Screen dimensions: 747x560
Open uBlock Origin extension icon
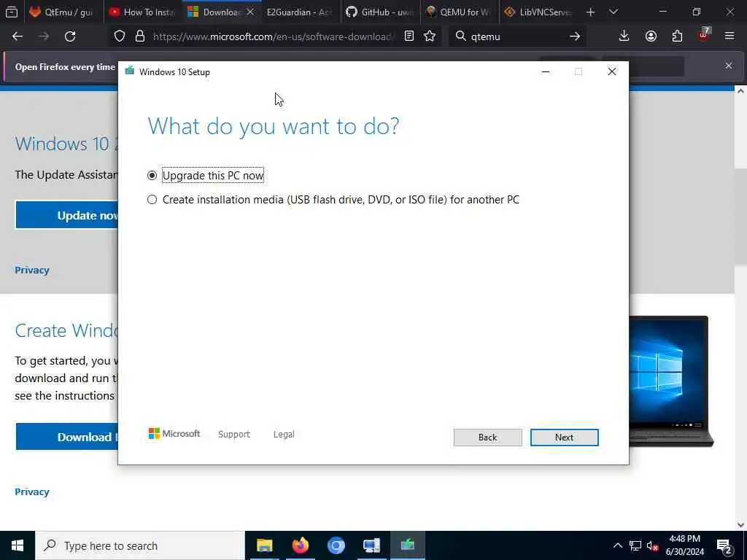704,35
